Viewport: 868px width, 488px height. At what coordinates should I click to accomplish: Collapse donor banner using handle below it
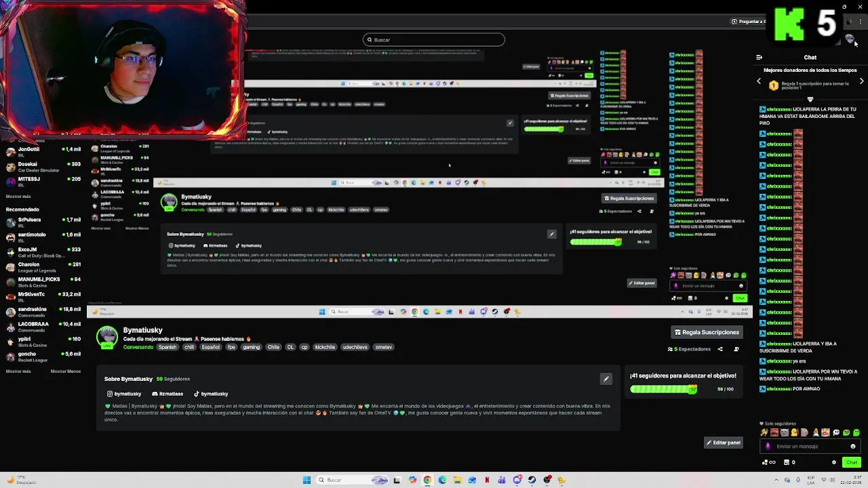810,99
